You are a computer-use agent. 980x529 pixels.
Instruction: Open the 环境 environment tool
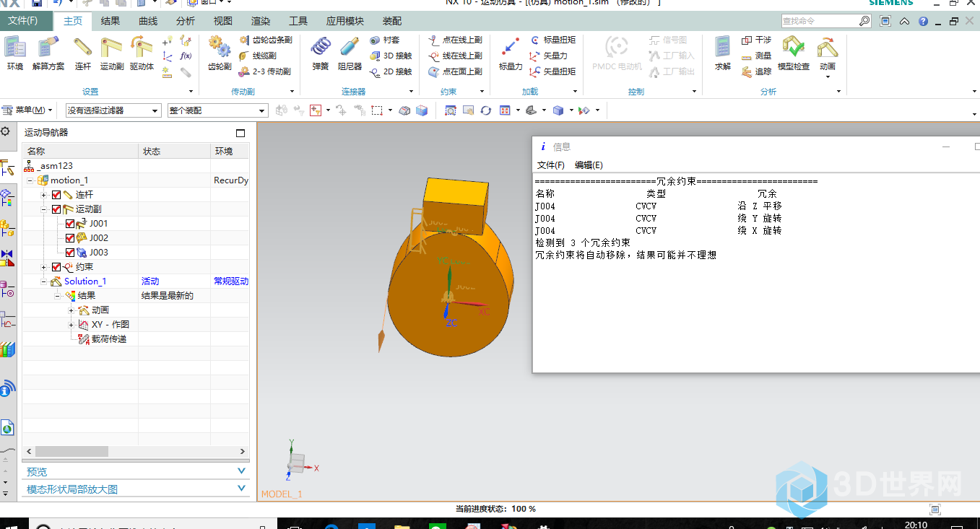pos(14,53)
